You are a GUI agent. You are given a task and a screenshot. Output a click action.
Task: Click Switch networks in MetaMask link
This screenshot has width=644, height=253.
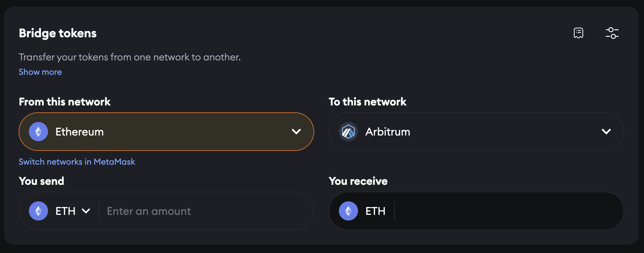pyautogui.click(x=77, y=162)
